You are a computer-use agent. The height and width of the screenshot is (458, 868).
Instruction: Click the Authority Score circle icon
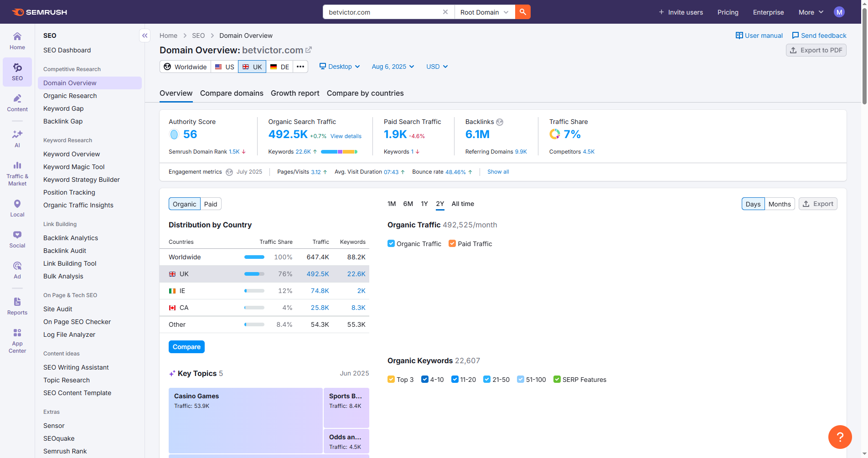(174, 134)
